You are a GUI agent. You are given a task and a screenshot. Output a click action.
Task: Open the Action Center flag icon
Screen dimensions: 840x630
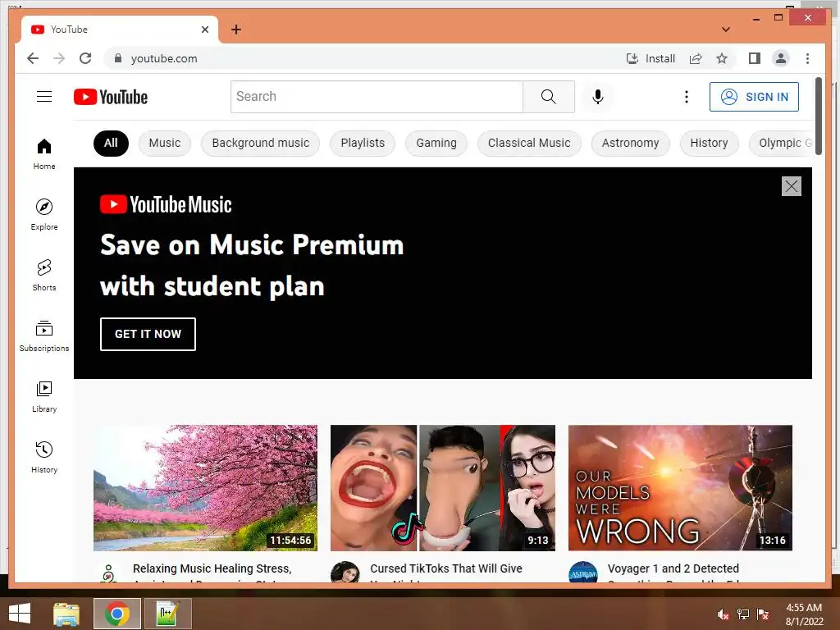pos(762,614)
